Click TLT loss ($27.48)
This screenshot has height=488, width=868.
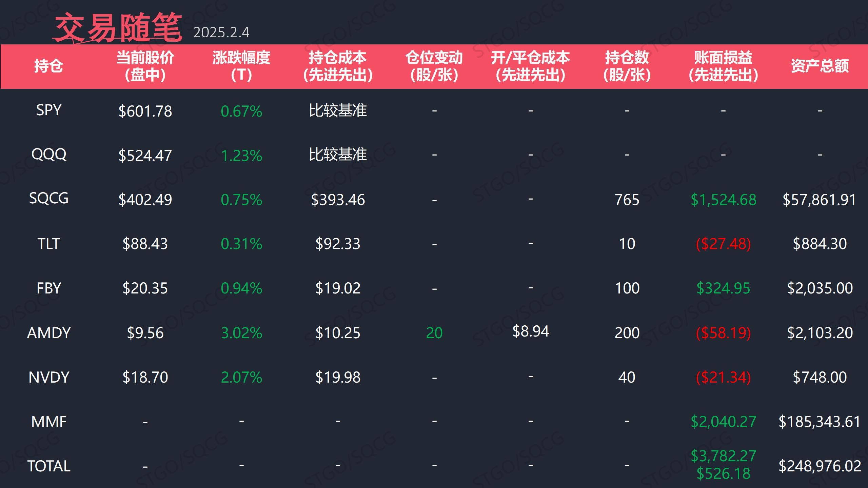[723, 244]
